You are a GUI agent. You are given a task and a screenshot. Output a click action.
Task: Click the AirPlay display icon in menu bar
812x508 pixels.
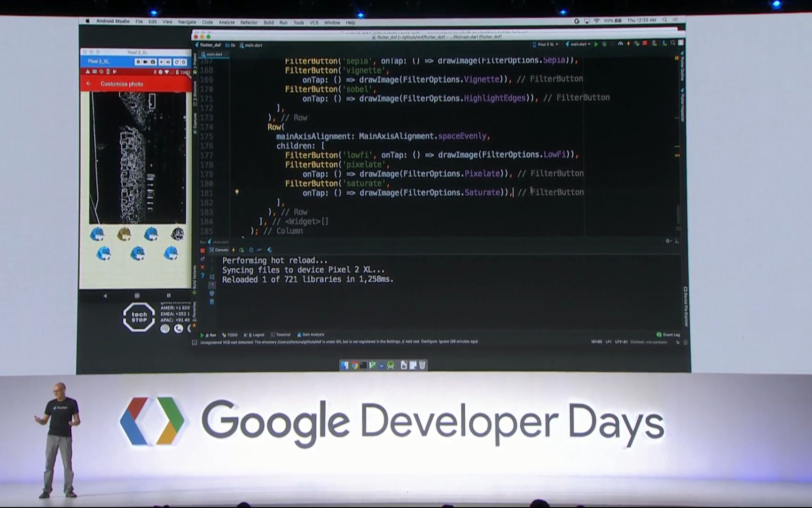click(587, 21)
